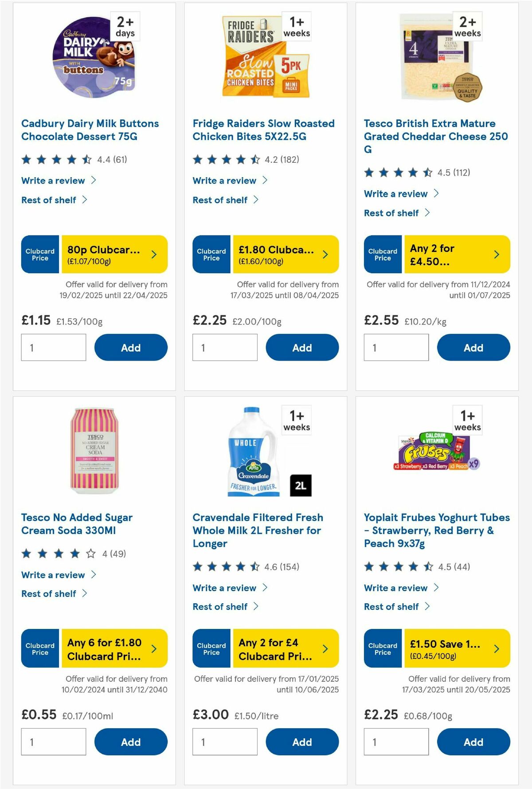This screenshot has height=789, width=532.
Task: Click the Clubcard Price badge on Yoplait Frubes
Action: pyautogui.click(x=382, y=648)
